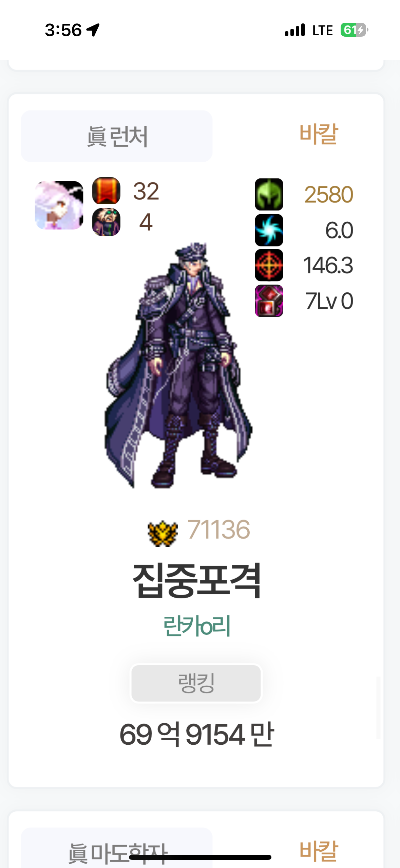The image size is (400, 868).
Task: Tap the red crosshair critical icon
Action: 269,265
